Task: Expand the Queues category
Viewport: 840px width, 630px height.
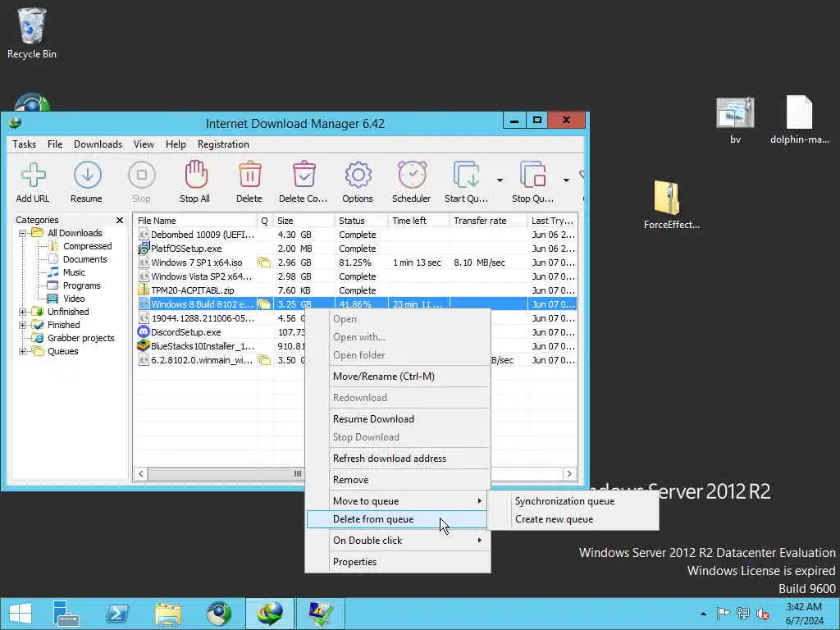Action: (22, 351)
